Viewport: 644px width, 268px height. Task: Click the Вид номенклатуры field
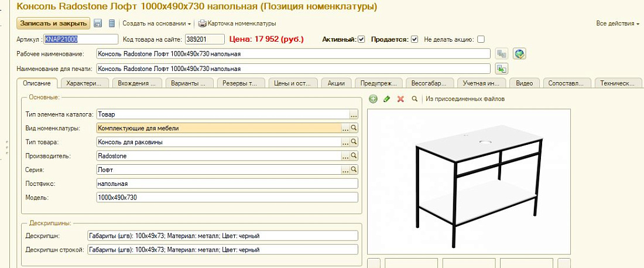pyautogui.click(x=218, y=128)
